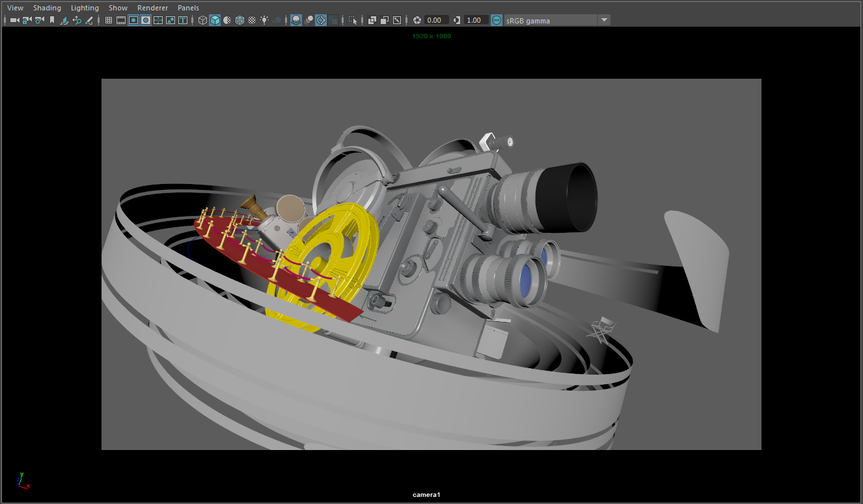Click the Select Camera icon

[14, 20]
